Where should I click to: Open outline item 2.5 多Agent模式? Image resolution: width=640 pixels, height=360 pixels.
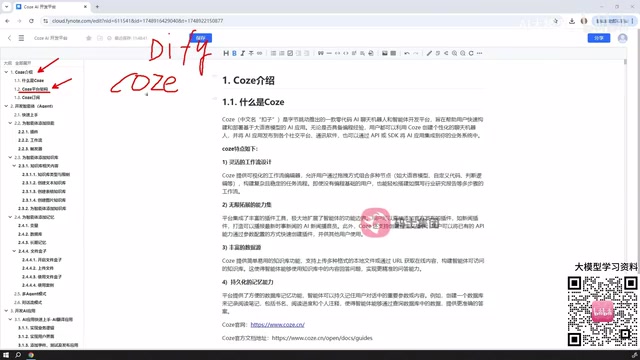30,294
